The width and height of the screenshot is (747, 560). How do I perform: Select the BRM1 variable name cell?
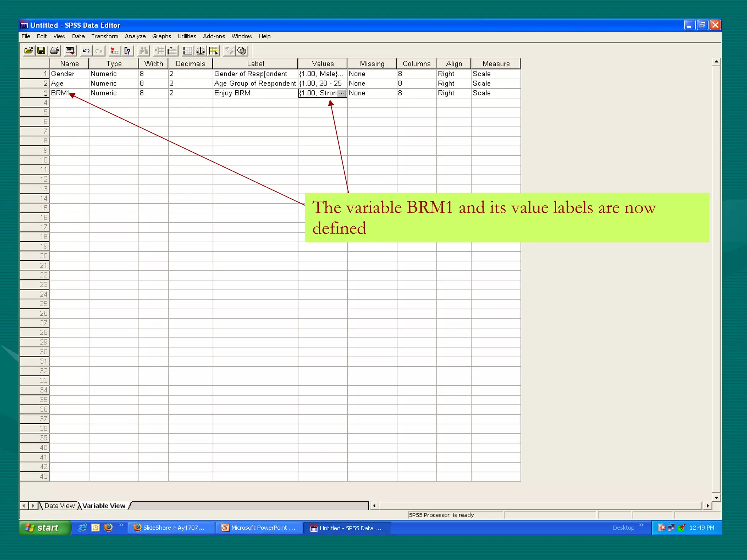pyautogui.click(x=69, y=93)
